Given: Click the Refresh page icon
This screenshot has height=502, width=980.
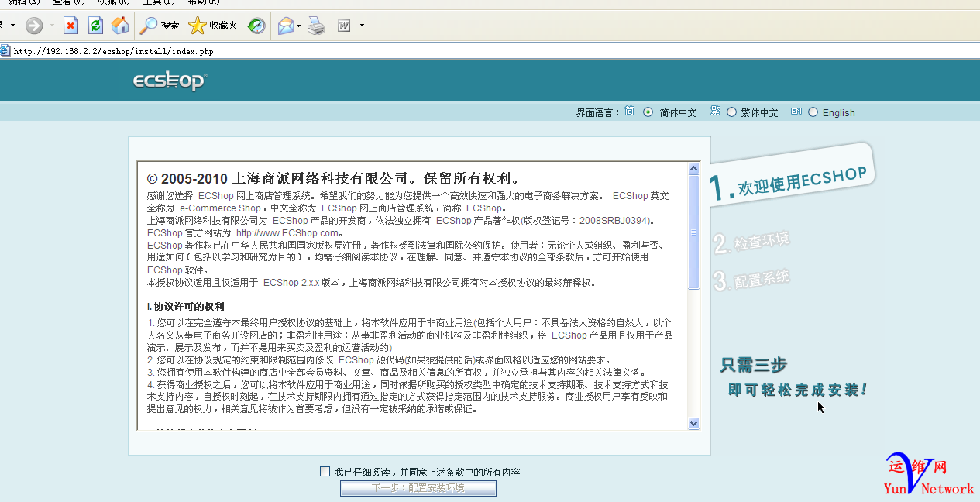Looking at the screenshot, I should [x=95, y=26].
